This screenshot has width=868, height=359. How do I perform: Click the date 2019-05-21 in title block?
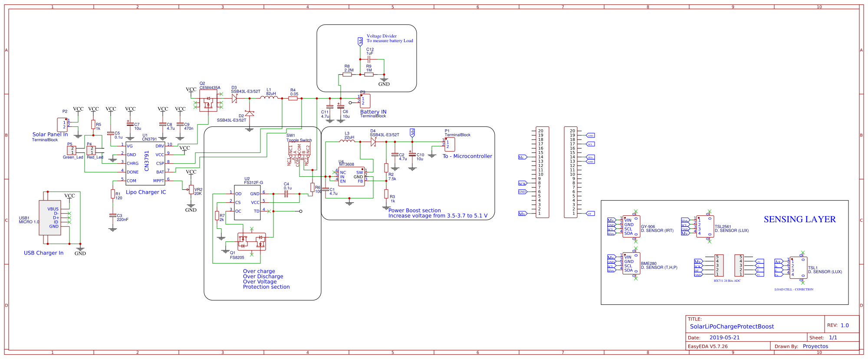coord(724,337)
